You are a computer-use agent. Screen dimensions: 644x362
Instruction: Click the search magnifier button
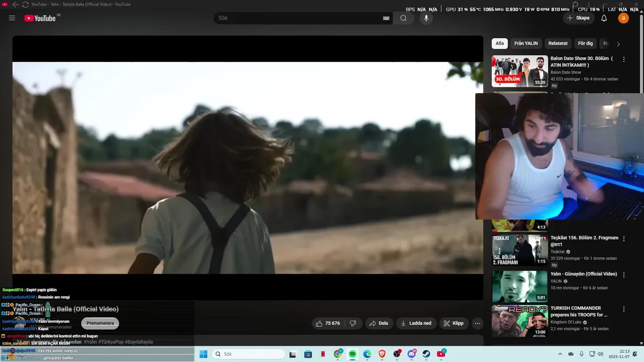coord(404,18)
